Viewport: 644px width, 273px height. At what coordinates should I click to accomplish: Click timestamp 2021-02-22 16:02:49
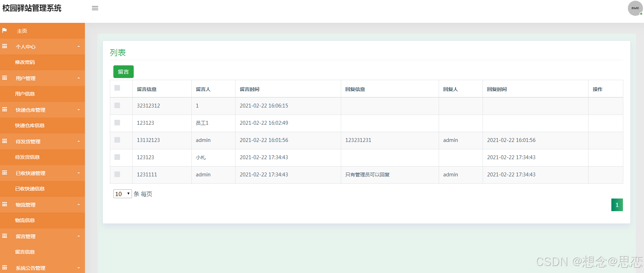pos(264,123)
